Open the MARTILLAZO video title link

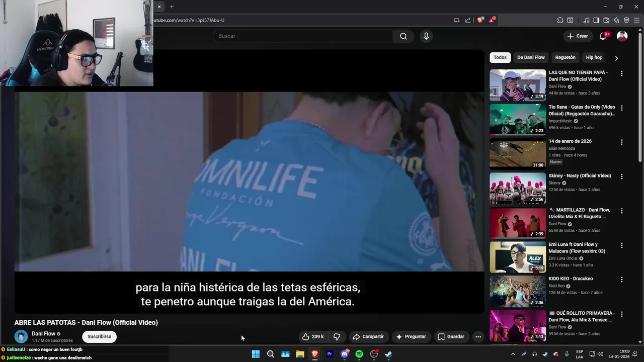click(579, 213)
